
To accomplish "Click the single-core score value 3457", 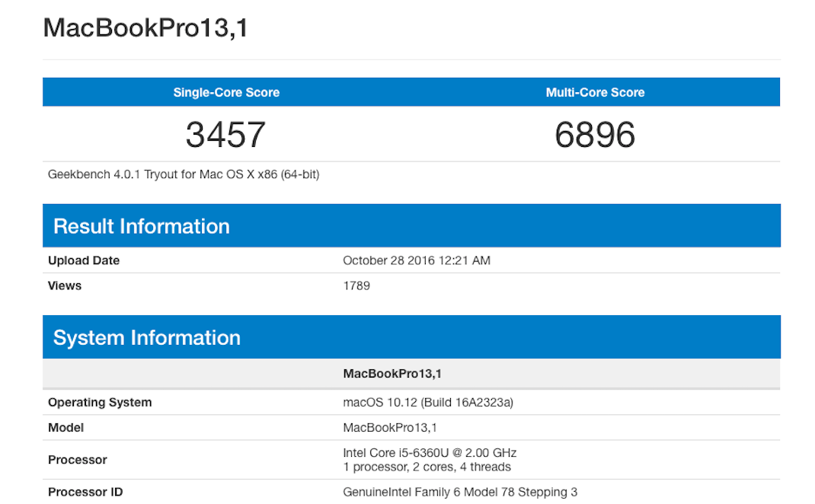I will tap(226, 135).
